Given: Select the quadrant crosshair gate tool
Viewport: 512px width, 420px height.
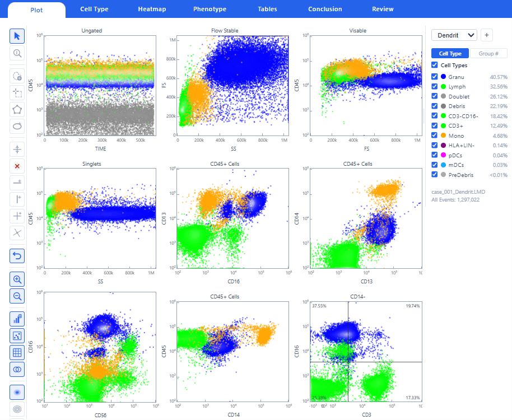Looking at the screenshot, I should pos(17,216).
